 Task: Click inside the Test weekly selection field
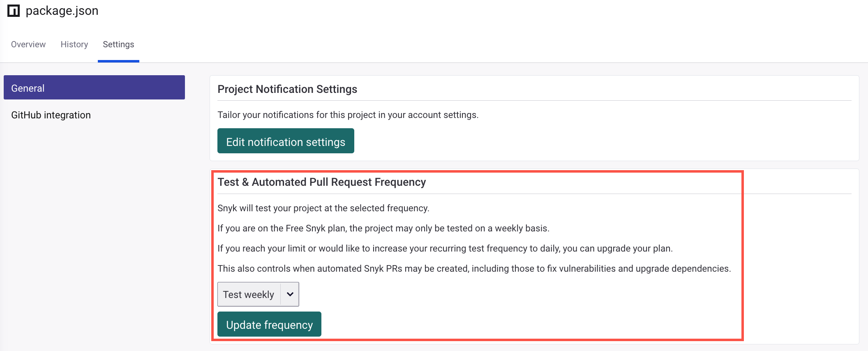(x=249, y=294)
